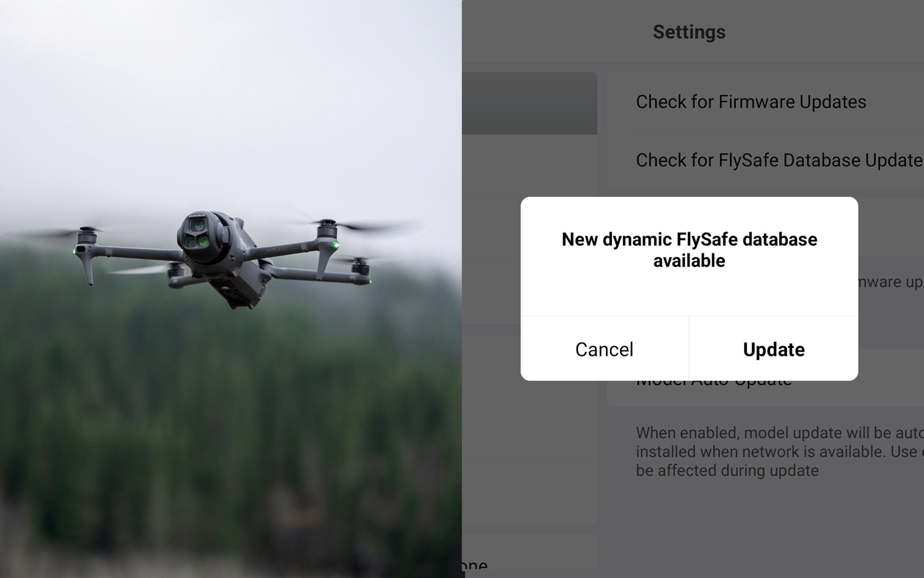Click the Hasselblad camera gimbal on drone
The height and width of the screenshot is (578, 924).
click(x=202, y=235)
